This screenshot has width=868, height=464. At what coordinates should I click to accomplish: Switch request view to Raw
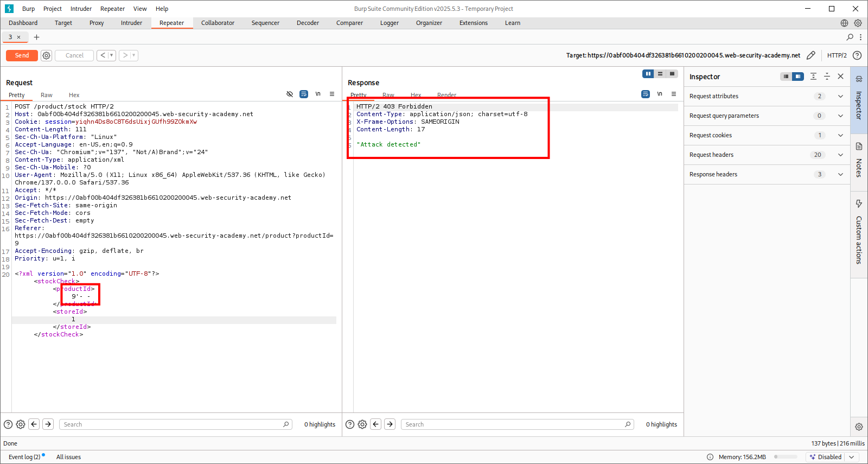pyautogui.click(x=47, y=95)
